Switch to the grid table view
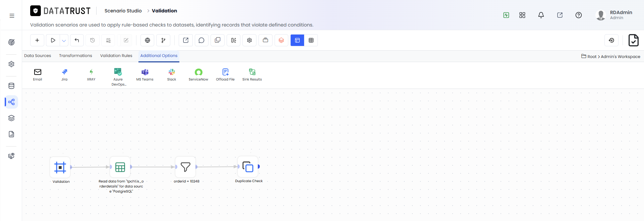 click(x=311, y=40)
